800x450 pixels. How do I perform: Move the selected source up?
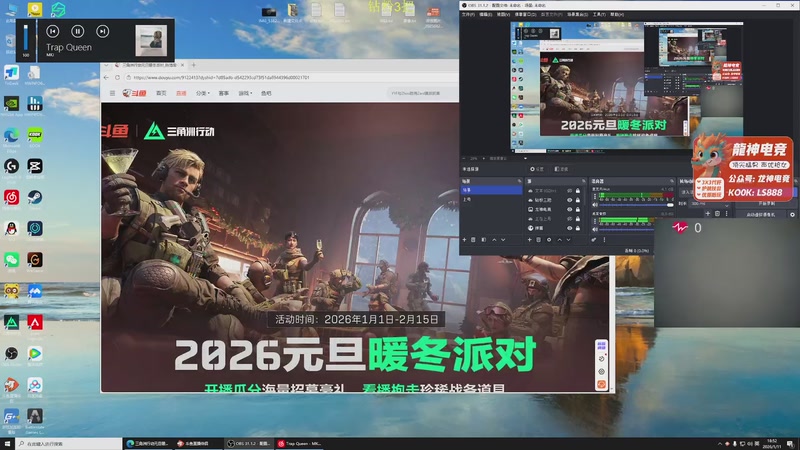click(x=559, y=240)
